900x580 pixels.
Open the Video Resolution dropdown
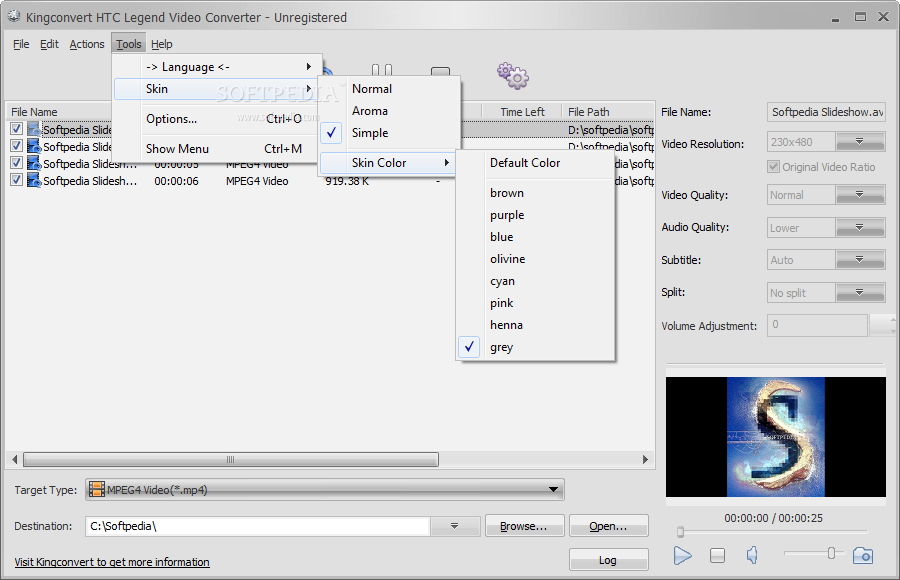point(860,141)
